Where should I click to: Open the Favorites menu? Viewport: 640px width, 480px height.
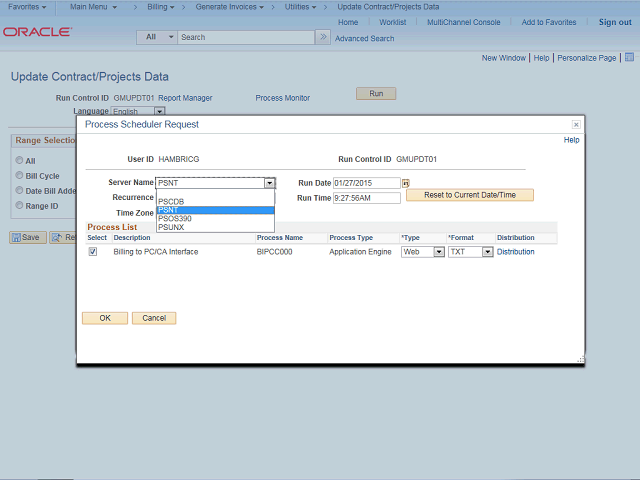click(27, 7)
